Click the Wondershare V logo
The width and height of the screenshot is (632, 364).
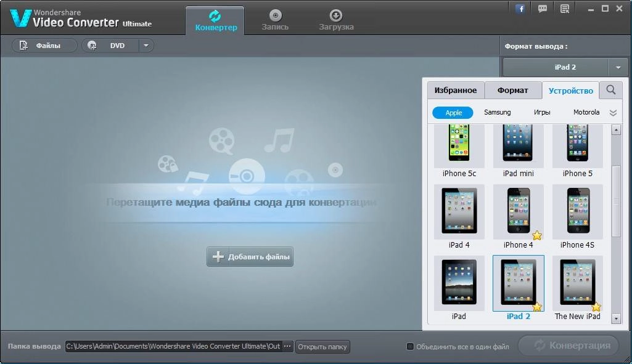20,18
